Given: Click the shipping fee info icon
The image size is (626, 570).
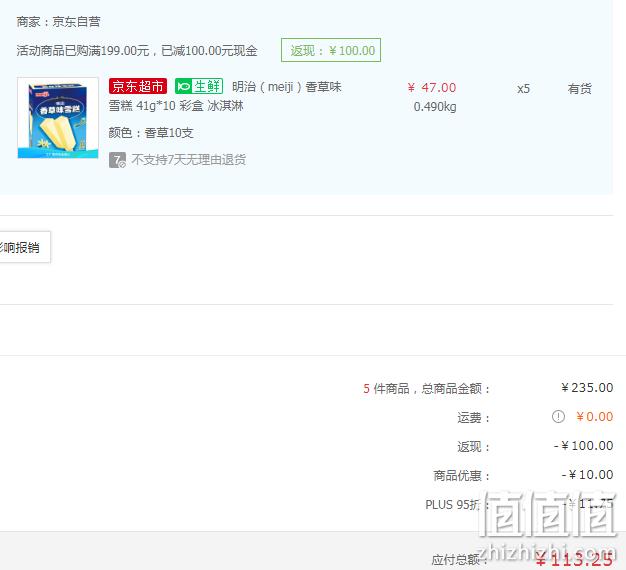Looking at the screenshot, I should [x=558, y=417].
